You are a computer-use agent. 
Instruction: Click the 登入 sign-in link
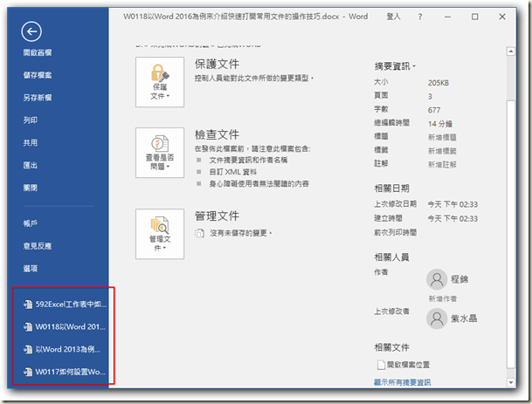coord(394,17)
